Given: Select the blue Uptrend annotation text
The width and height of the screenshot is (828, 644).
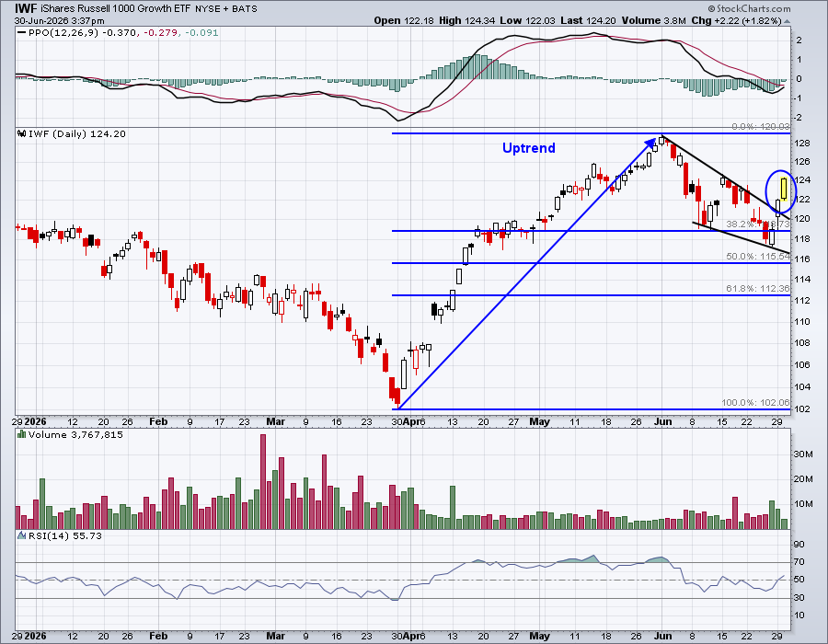Looking at the screenshot, I should (529, 148).
